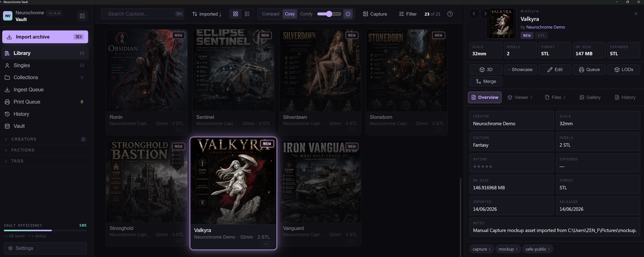This screenshot has height=257, width=644.
Task: Set rating using the stars
Action: 483,167
